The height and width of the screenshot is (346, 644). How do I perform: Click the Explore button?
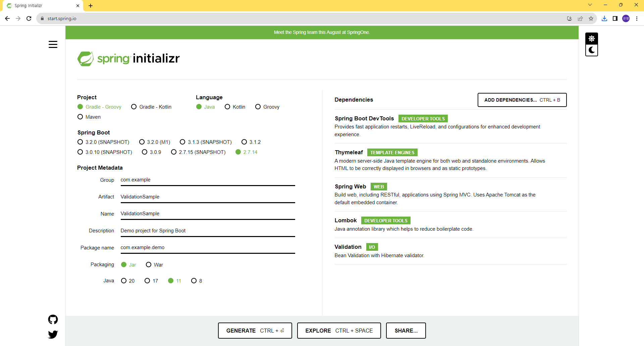click(x=339, y=331)
